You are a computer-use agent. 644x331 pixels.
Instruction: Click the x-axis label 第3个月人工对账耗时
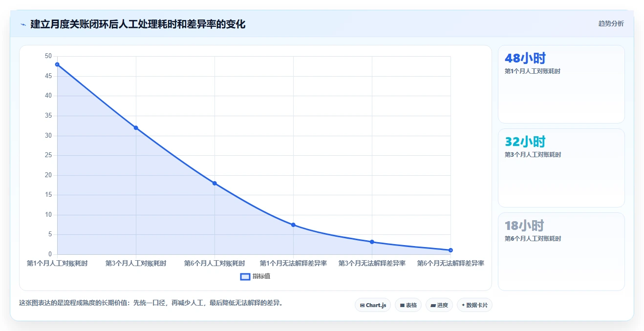[x=136, y=263]
